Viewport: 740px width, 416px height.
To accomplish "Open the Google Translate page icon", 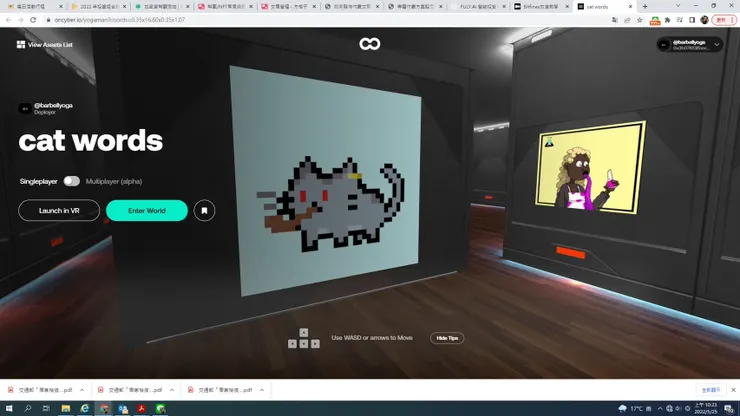I will coord(614,20).
